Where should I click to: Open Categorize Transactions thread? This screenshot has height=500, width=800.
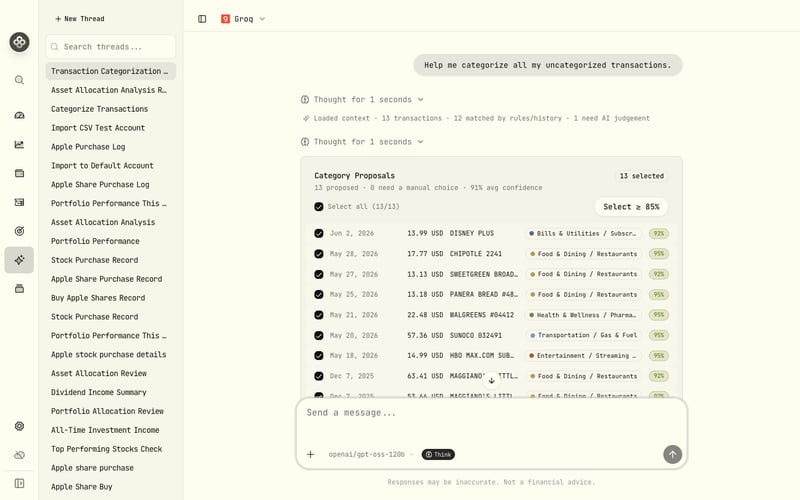(x=110, y=109)
